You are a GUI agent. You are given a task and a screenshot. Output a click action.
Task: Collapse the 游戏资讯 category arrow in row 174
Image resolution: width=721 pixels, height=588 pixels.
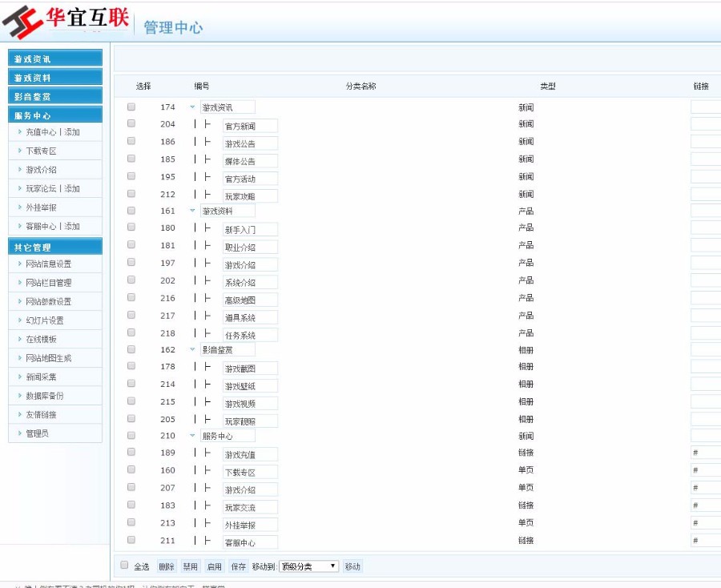point(192,107)
